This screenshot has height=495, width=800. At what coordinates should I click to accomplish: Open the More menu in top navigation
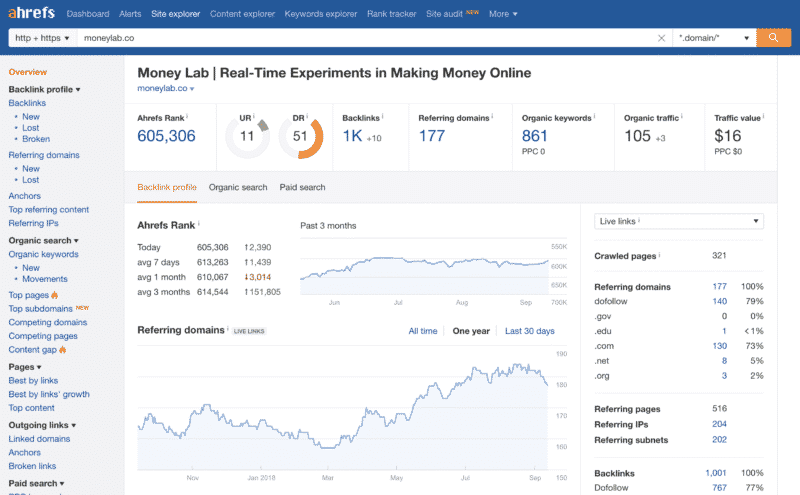503,14
